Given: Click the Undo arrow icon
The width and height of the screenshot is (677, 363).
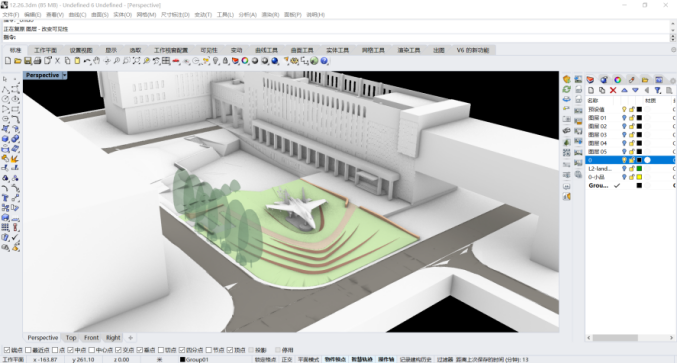Looking at the screenshot, I should coord(87,61).
